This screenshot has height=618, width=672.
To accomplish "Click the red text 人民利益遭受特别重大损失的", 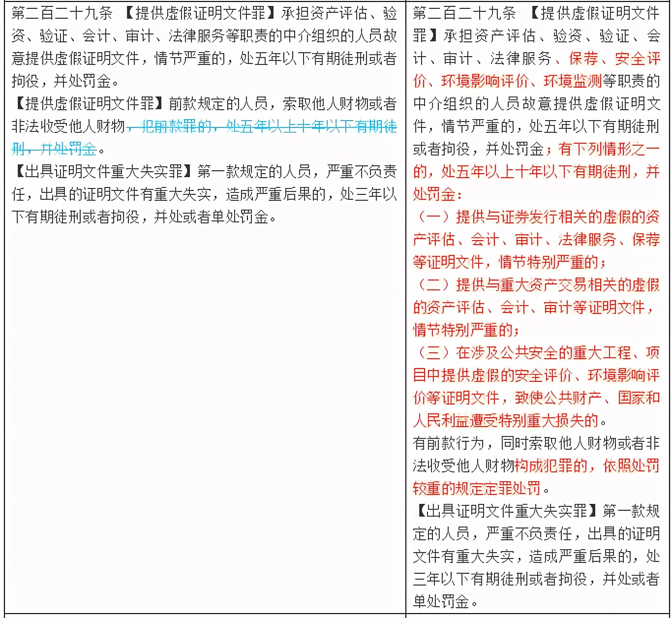I will [x=506, y=421].
